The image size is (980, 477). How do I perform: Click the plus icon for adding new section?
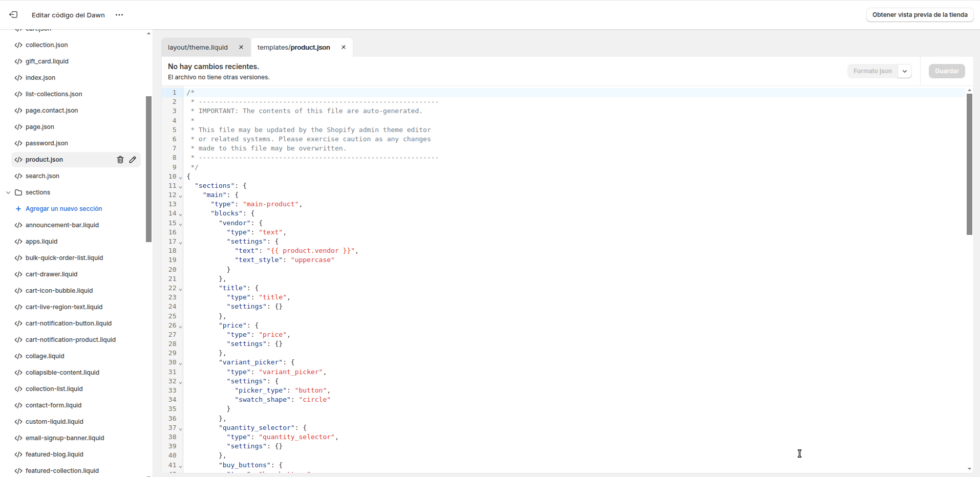pyautogui.click(x=18, y=209)
